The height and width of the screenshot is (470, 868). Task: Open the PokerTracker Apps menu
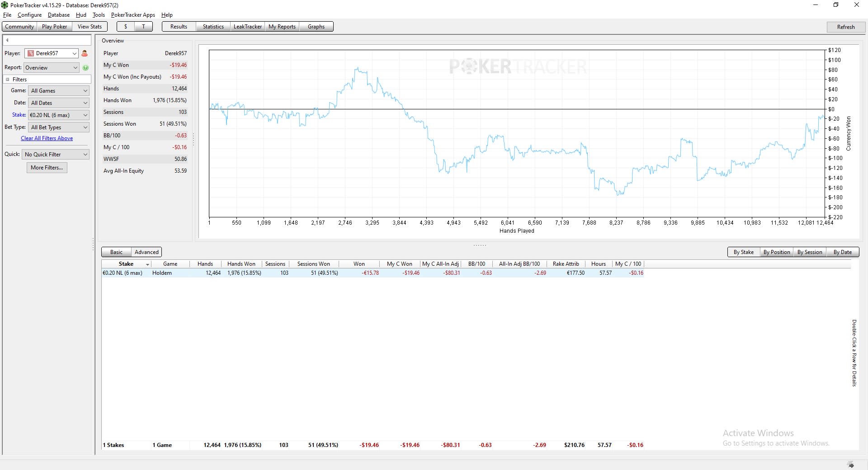133,15
